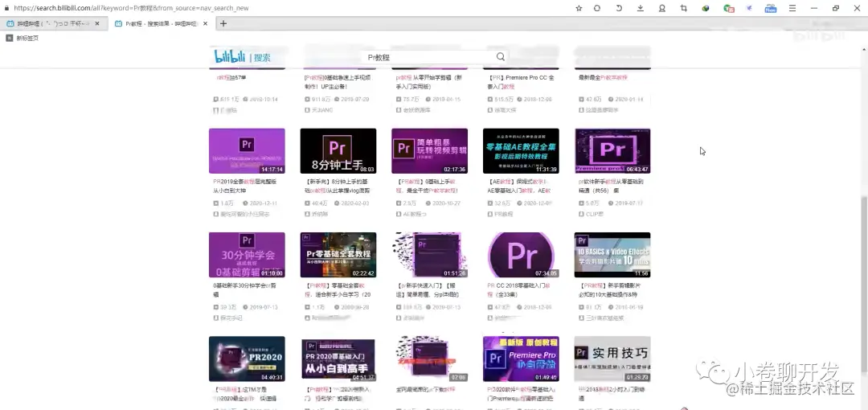Open uploader CLIP under 06:43:47 video

[595, 214]
